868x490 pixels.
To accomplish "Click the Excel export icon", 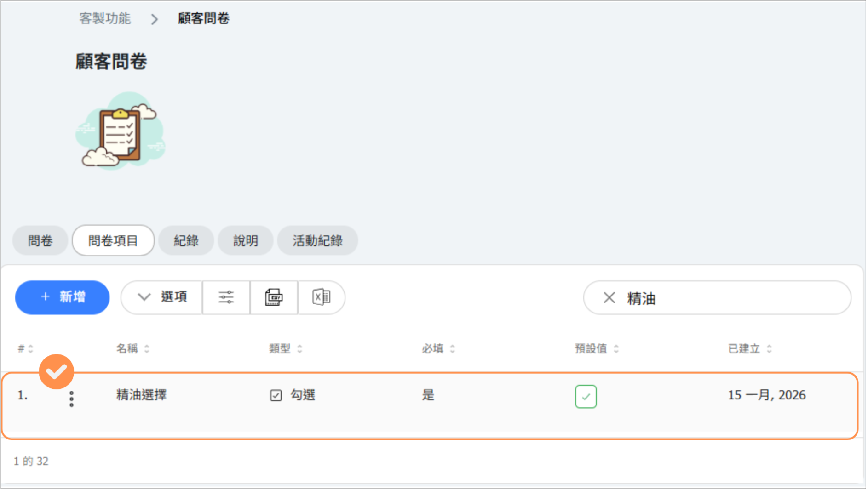I will click(321, 297).
